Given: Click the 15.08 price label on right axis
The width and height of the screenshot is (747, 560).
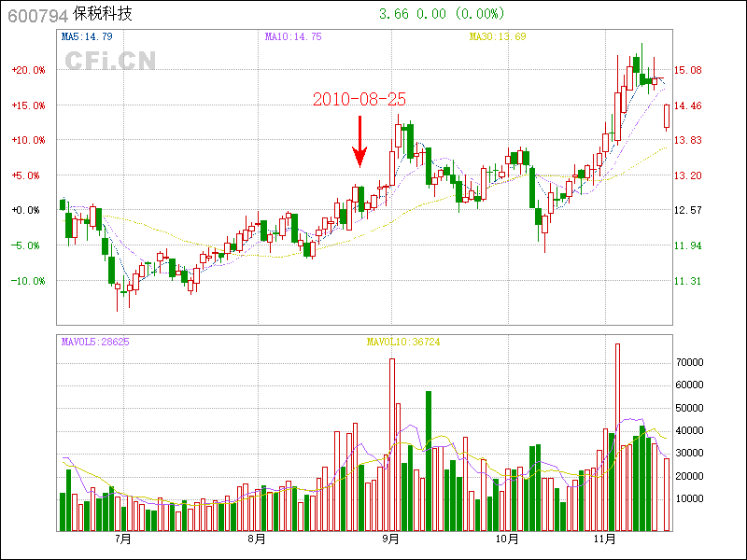Looking at the screenshot, I should (x=688, y=70).
